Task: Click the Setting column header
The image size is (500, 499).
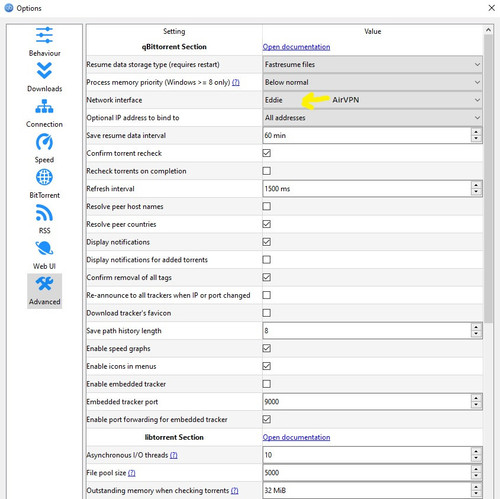Action: [174, 31]
